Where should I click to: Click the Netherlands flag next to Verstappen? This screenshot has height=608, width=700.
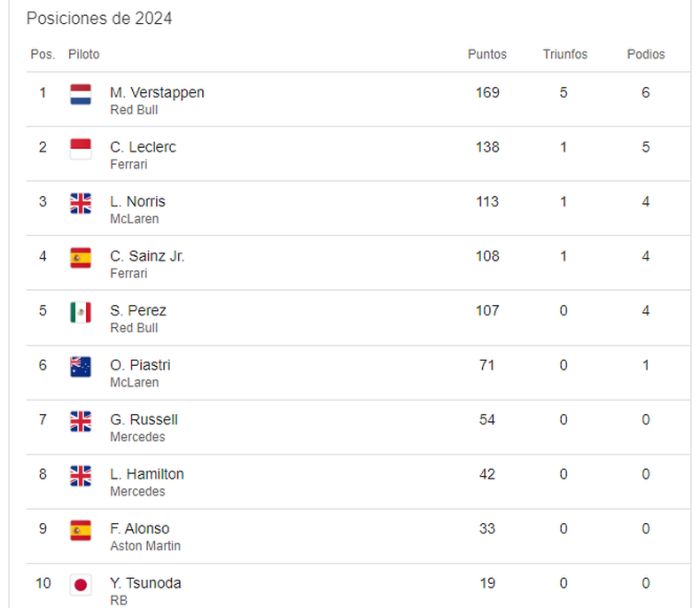tap(81, 94)
